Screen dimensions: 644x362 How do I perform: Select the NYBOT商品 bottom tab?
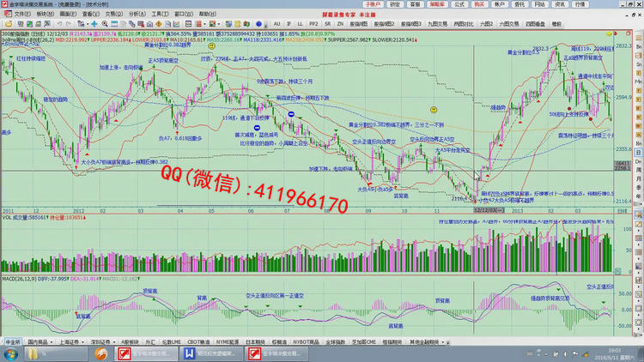(x=306, y=341)
